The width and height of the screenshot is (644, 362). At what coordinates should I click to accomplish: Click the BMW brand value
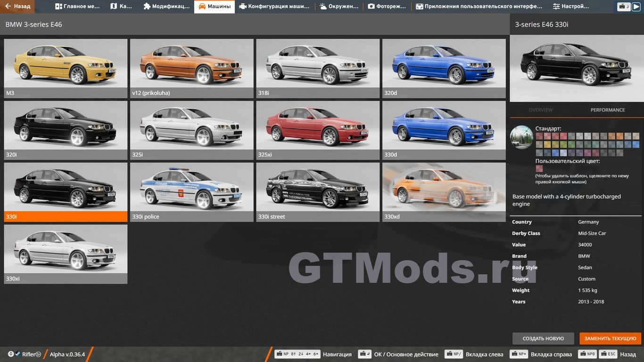click(584, 256)
